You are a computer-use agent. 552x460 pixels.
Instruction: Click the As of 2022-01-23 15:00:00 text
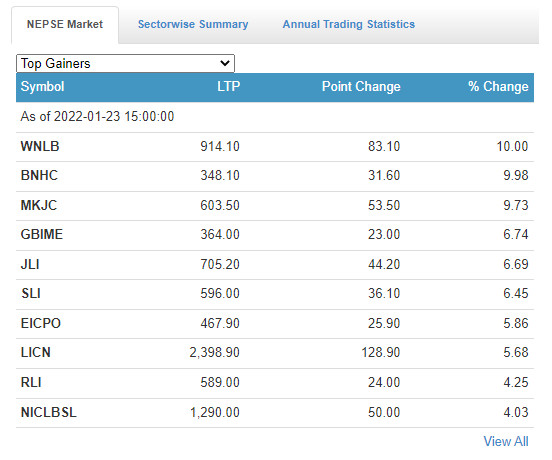tap(97, 116)
